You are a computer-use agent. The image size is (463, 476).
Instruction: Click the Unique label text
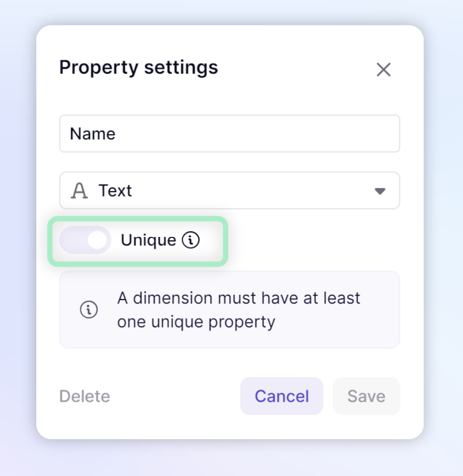tap(148, 241)
